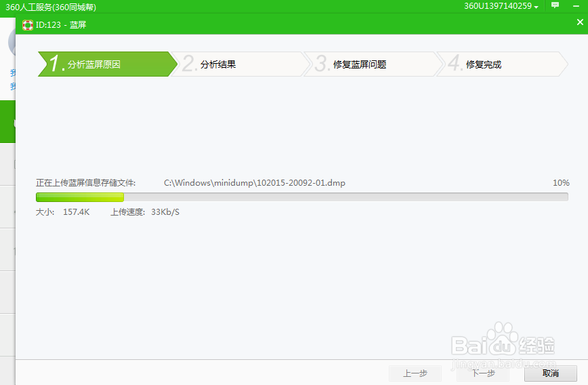Click the 上一步 button
Screen dimensions: 588x385
click(415, 373)
